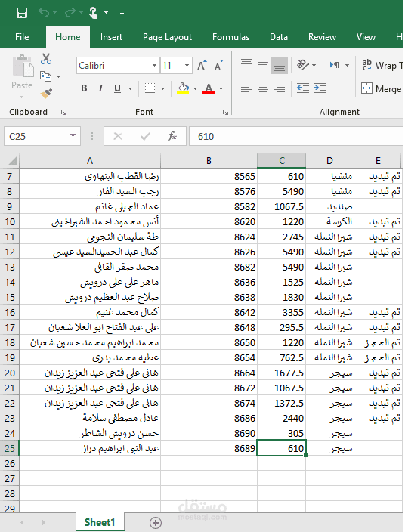Open the Calibri font name dropdown
This screenshot has height=532, width=405.
click(154, 66)
